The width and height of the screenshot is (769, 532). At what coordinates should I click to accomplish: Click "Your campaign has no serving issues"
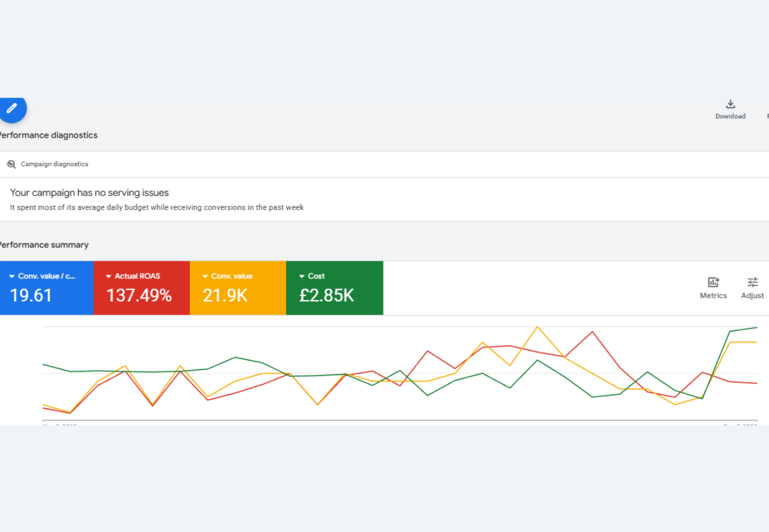pos(89,193)
